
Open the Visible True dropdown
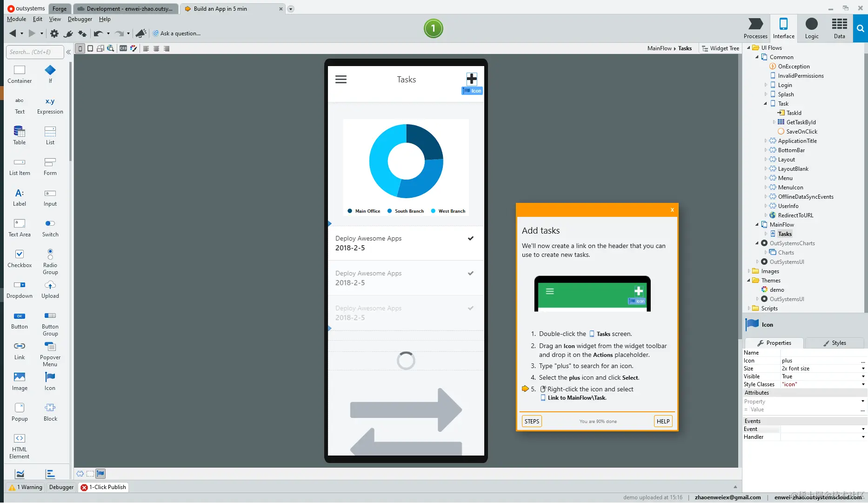[x=863, y=376]
